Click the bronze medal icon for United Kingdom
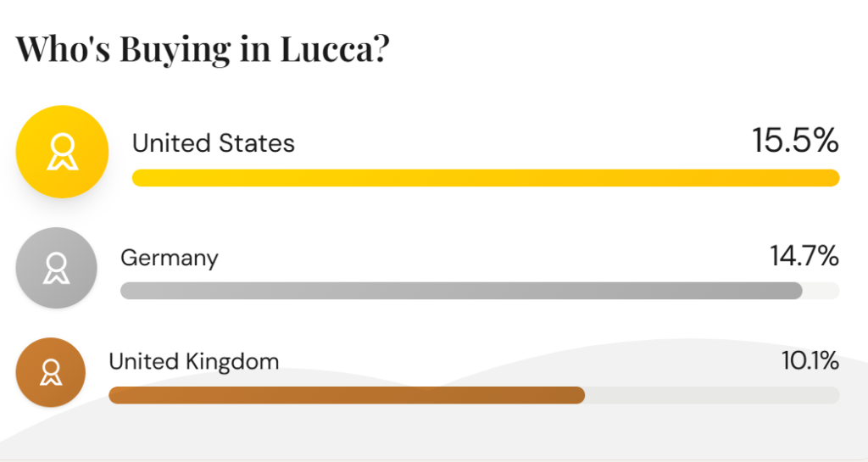The height and width of the screenshot is (462, 868). (x=51, y=372)
